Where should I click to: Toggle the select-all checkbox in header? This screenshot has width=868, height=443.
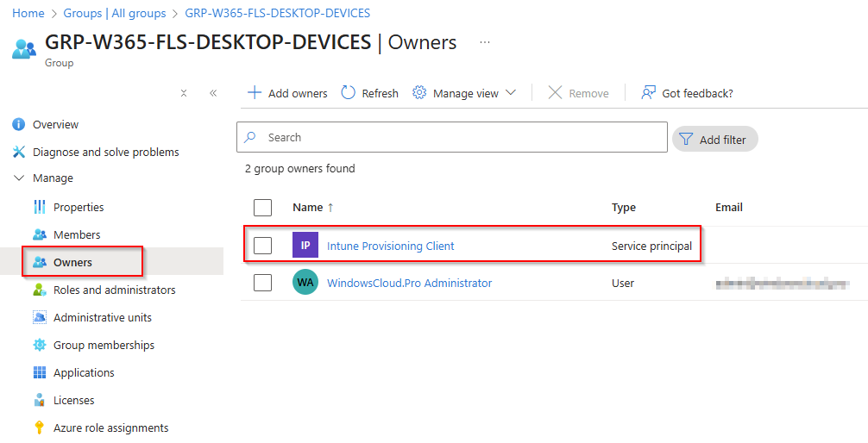263,207
